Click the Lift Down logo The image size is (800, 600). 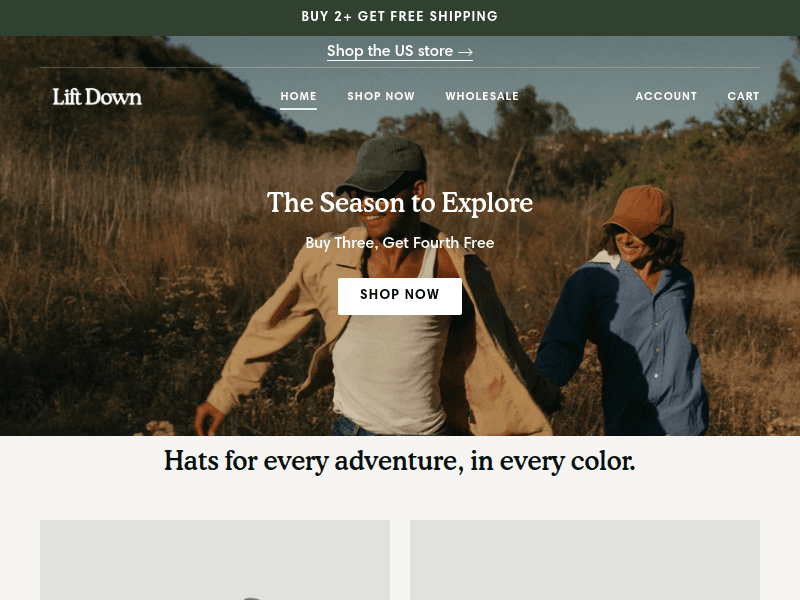pyautogui.click(x=97, y=96)
